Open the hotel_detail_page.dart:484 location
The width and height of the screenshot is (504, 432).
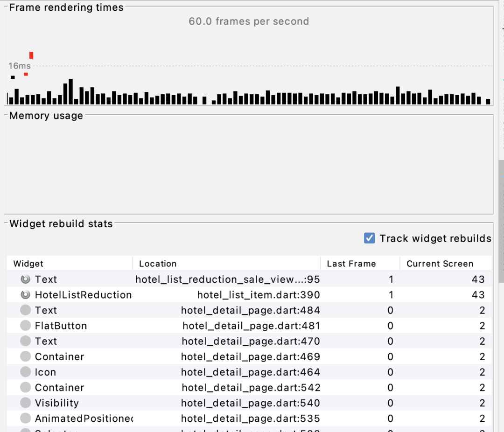(x=251, y=310)
